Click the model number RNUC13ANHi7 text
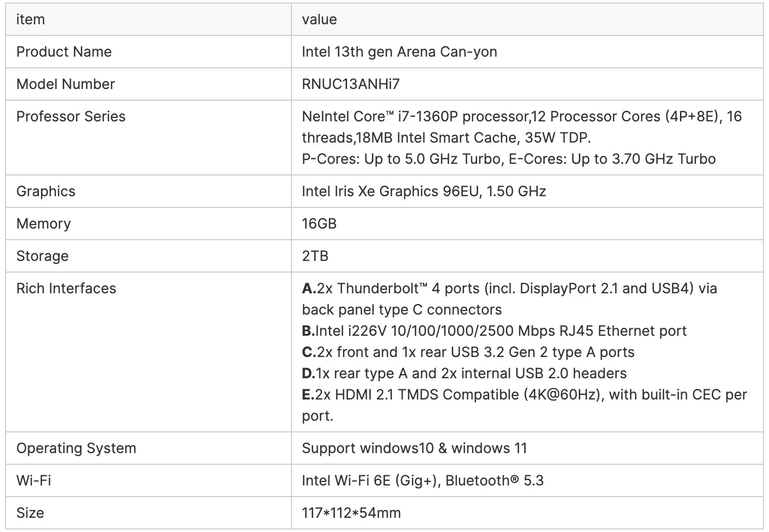Viewport: 769px width, 532px height. (x=351, y=84)
